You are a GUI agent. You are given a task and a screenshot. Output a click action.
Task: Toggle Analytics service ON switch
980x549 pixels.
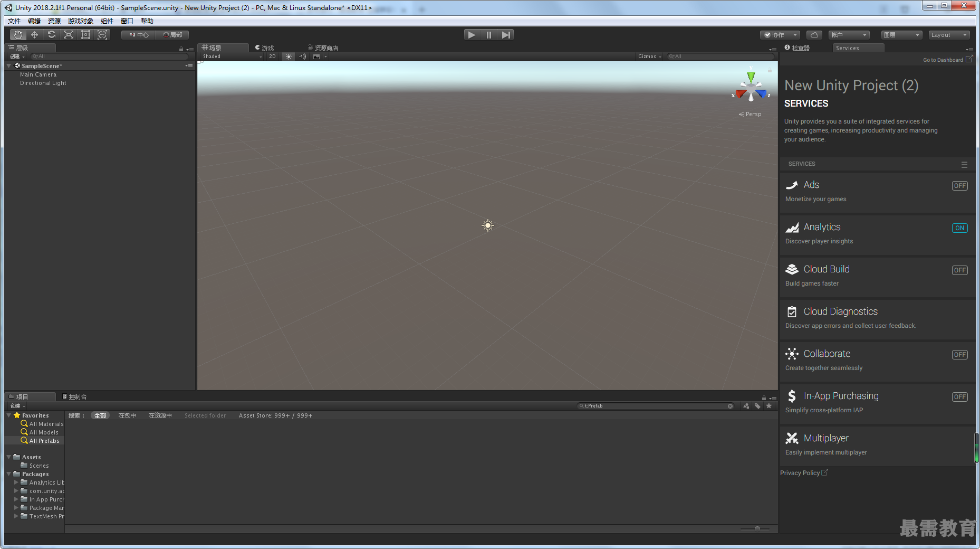tap(959, 228)
